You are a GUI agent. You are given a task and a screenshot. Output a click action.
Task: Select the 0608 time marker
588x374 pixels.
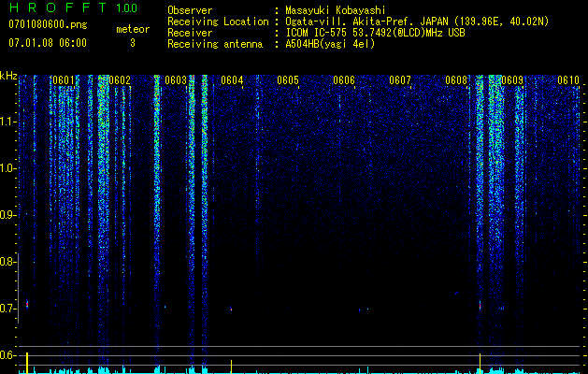456,80
